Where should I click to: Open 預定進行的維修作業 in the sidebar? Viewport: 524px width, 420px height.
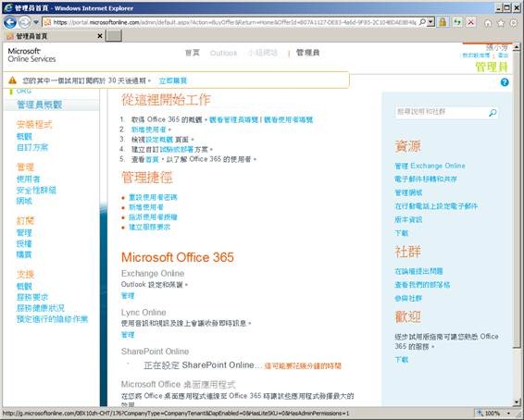click(52, 319)
